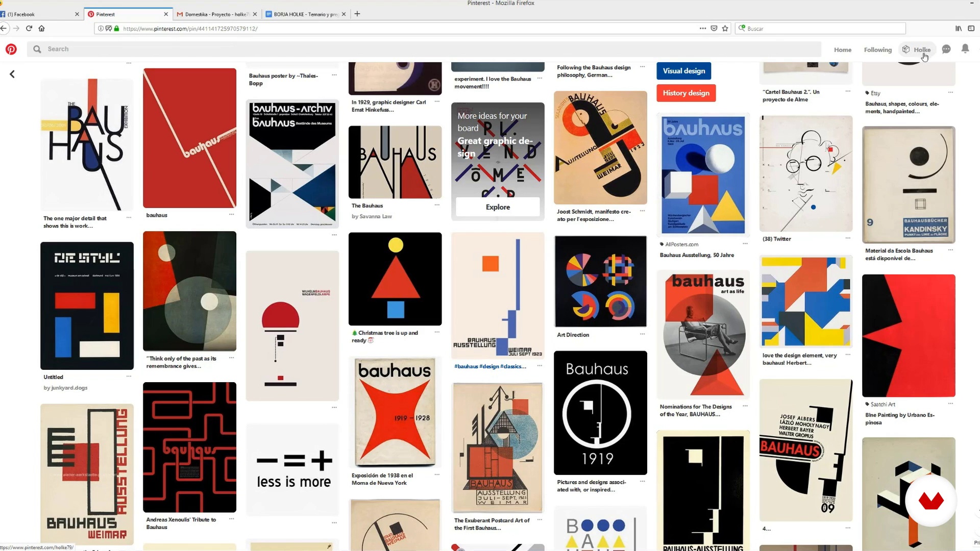
Task: Reload the page in Firefox
Action: [x=29, y=29]
